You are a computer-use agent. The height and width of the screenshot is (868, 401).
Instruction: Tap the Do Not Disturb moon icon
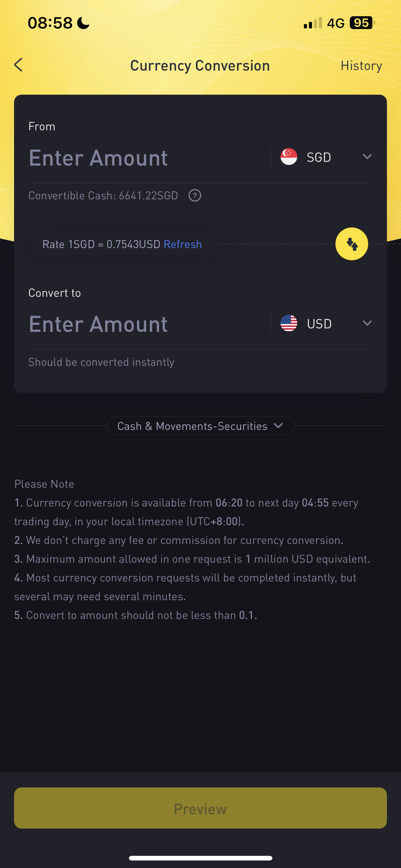[83, 23]
